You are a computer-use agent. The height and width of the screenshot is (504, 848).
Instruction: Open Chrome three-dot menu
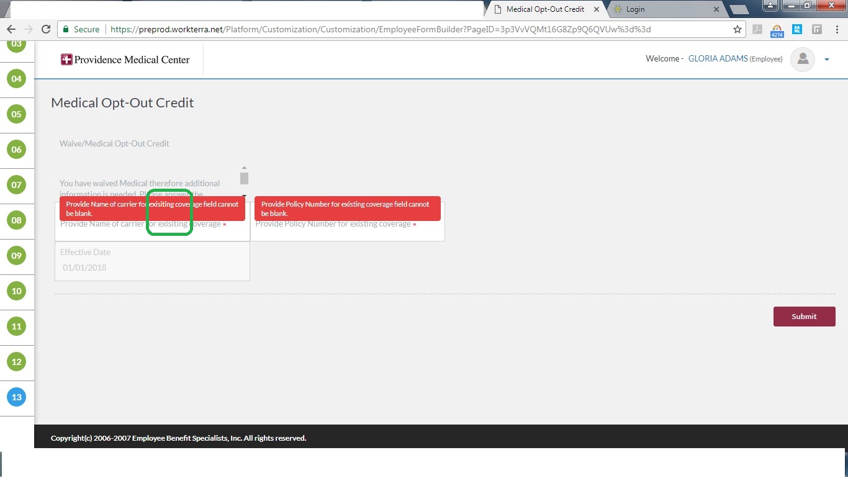(x=836, y=29)
